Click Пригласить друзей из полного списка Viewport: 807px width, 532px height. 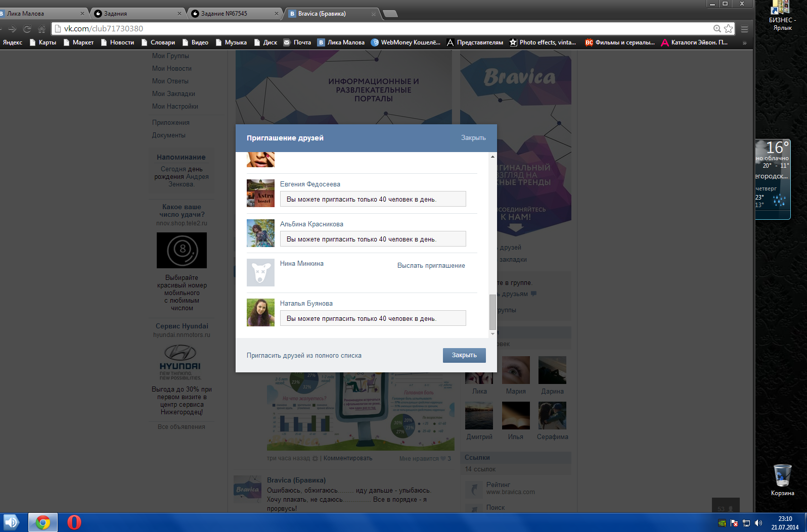[304, 356]
